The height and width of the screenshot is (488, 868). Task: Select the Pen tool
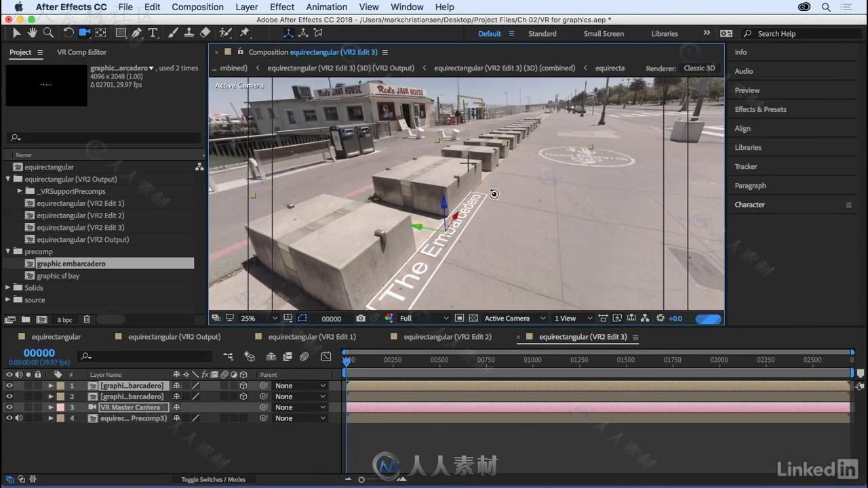coord(137,33)
